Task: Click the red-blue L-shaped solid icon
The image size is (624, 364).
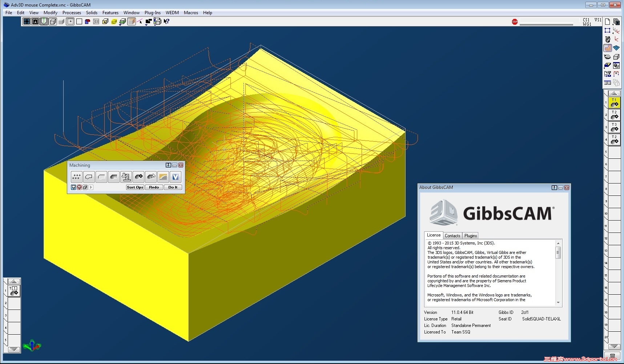Action: click(88, 21)
